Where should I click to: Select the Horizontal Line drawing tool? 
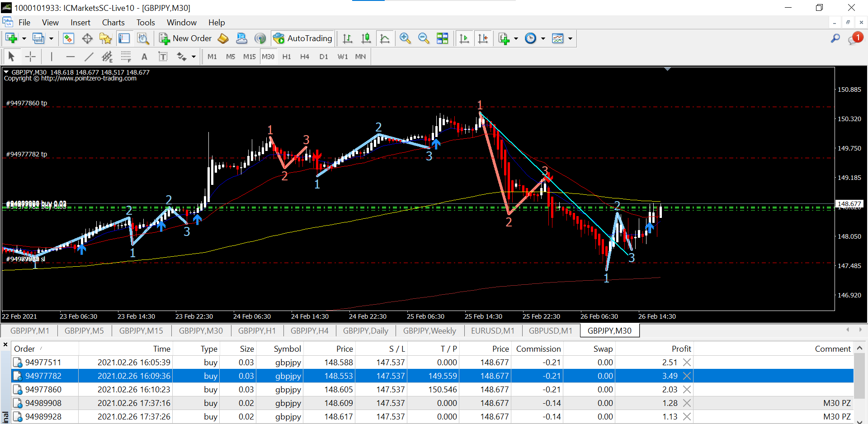pyautogui.click(x=70, y=57)
